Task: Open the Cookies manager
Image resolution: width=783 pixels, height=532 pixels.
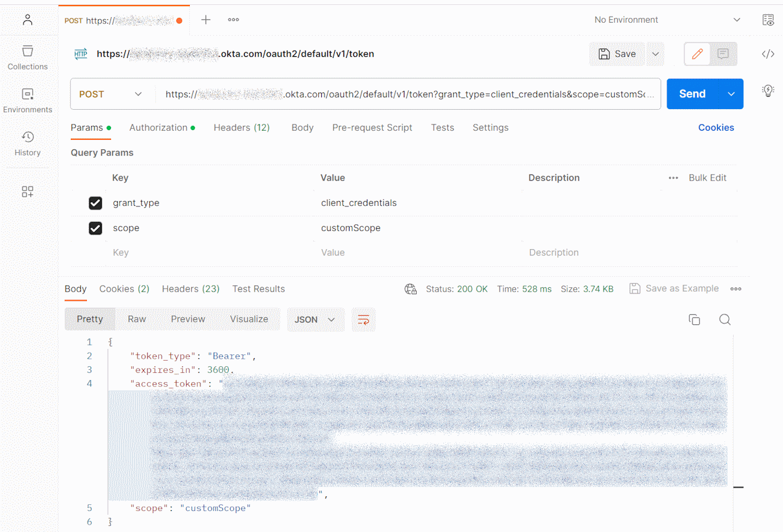Action: point(716,128)
